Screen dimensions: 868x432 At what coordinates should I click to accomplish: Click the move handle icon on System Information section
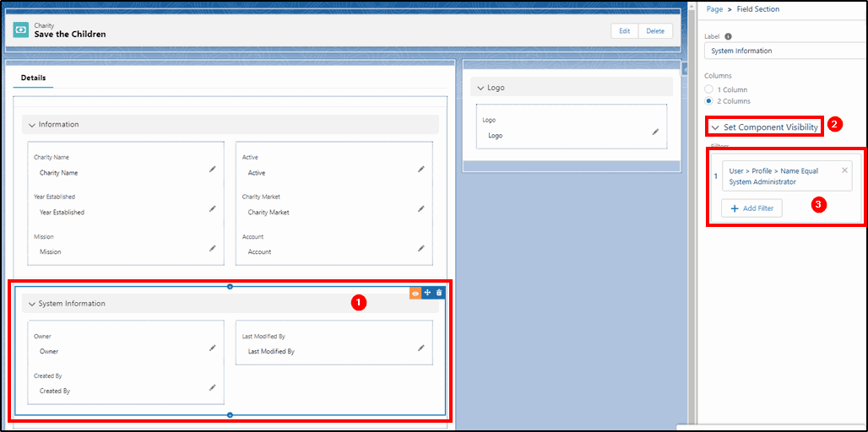(x=427, y=293)
